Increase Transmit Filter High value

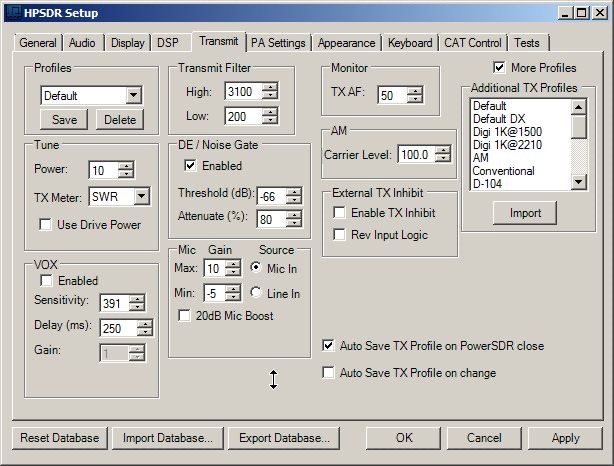tap(270, 87)
